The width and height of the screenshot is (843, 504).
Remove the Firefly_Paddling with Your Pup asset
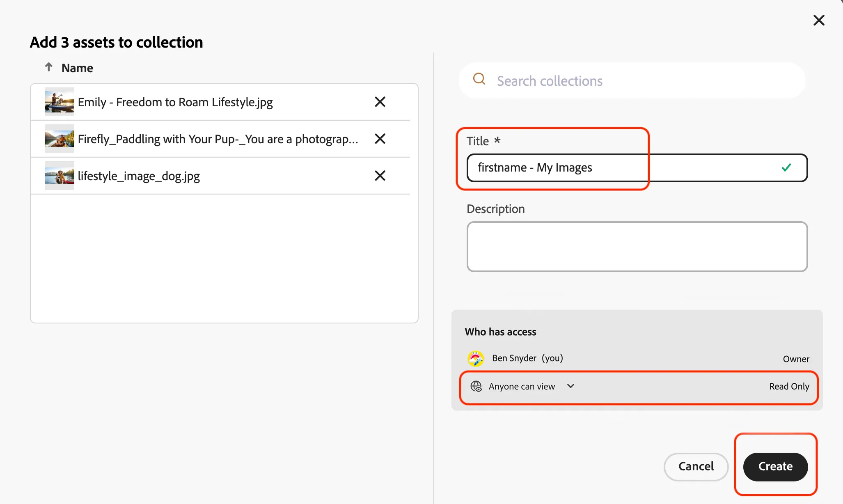click(380, 139)
